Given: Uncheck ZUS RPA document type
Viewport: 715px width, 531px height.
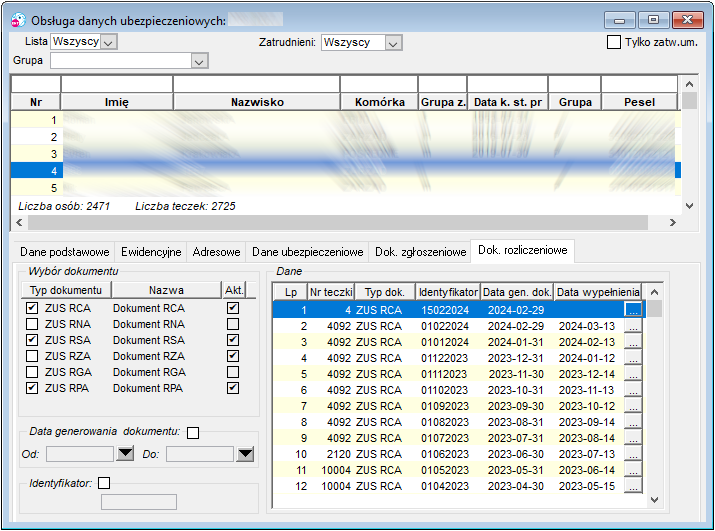Looking at the screenshot, I should tap(32, 388).
